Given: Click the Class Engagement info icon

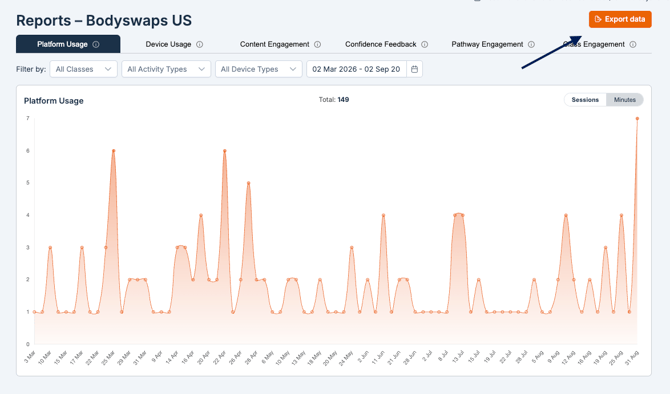Looking at the screenshot, I should coord(633,44).
